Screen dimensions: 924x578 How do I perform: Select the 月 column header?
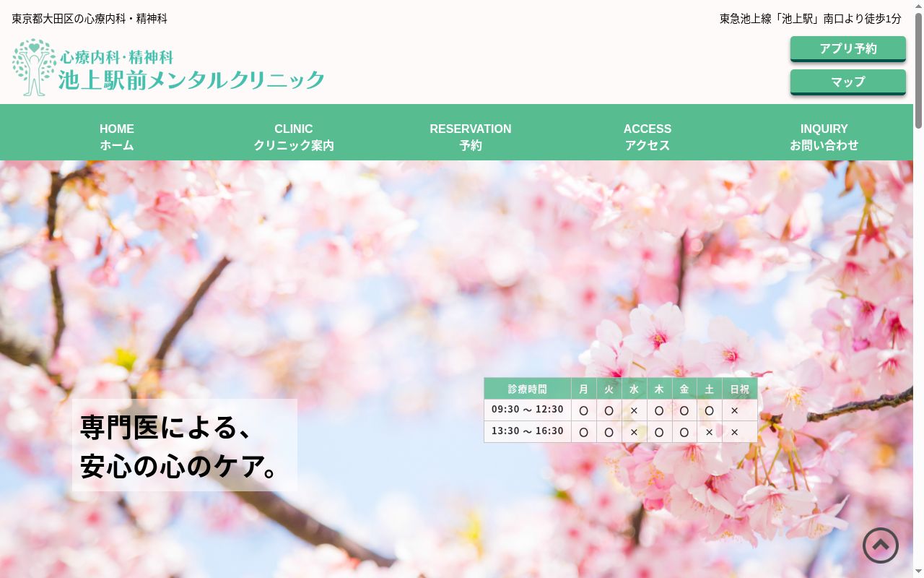pos(584,389)
